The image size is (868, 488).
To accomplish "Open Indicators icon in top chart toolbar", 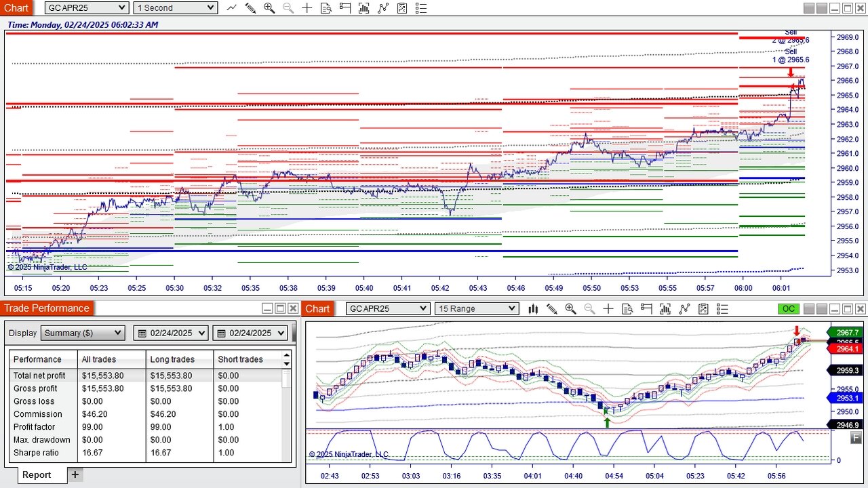I will 383,8.
